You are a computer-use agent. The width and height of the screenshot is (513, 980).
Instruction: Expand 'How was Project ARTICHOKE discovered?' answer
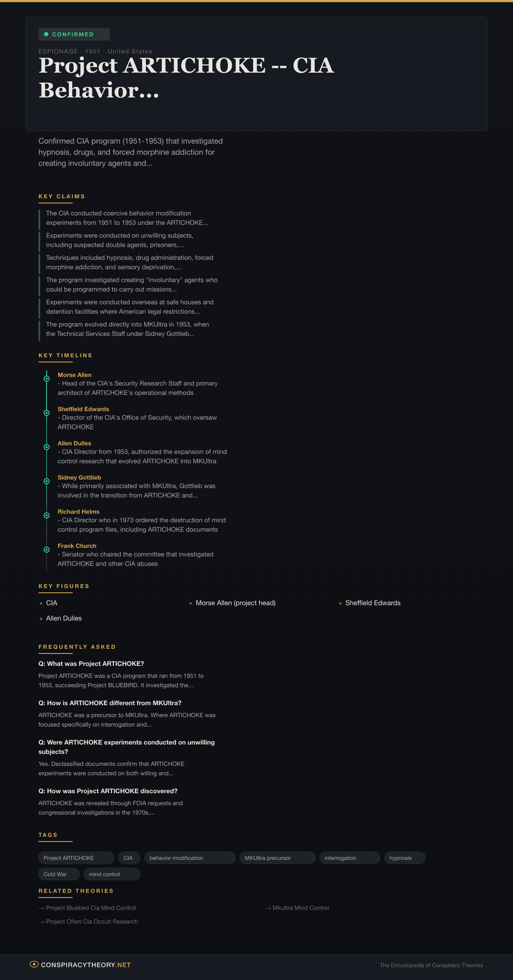(x=108, y=791)
